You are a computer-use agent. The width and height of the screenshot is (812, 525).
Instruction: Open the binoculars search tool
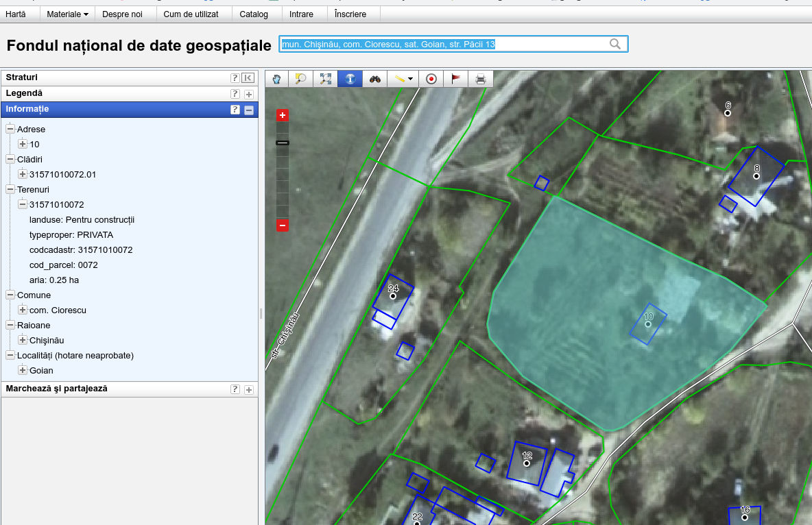pos(375,79)
